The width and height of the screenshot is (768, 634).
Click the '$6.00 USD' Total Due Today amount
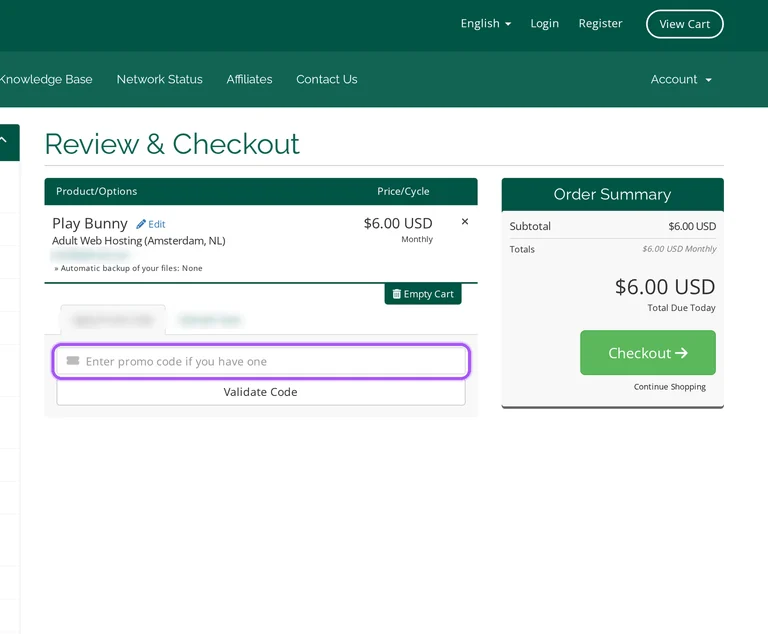(665, 287)
